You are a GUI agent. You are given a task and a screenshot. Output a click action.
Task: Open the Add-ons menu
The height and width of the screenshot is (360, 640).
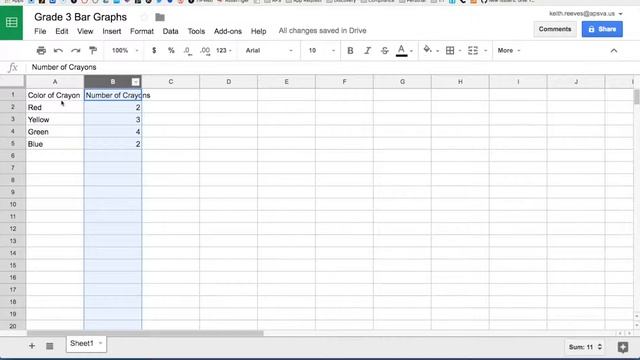point(228,31)
